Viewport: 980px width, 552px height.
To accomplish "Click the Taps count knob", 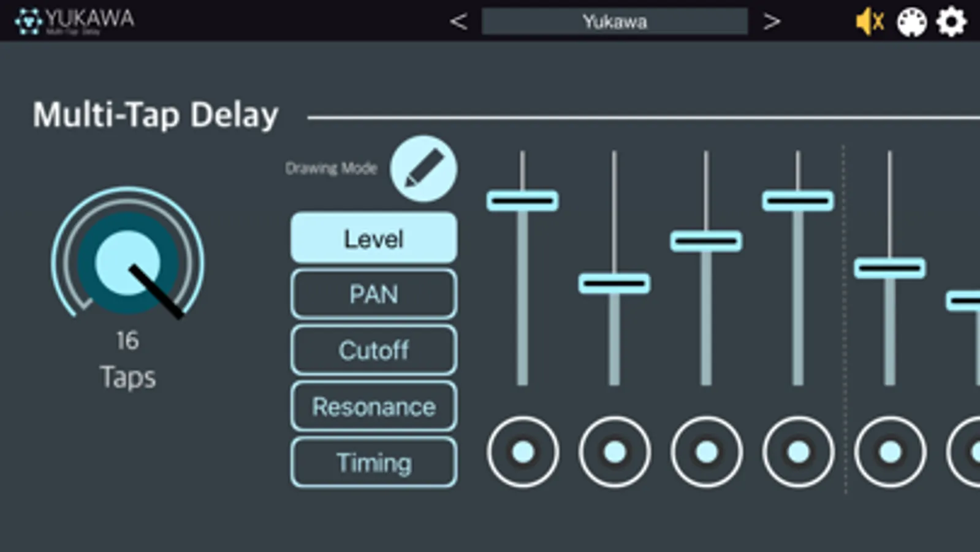I will click(128, 263).
